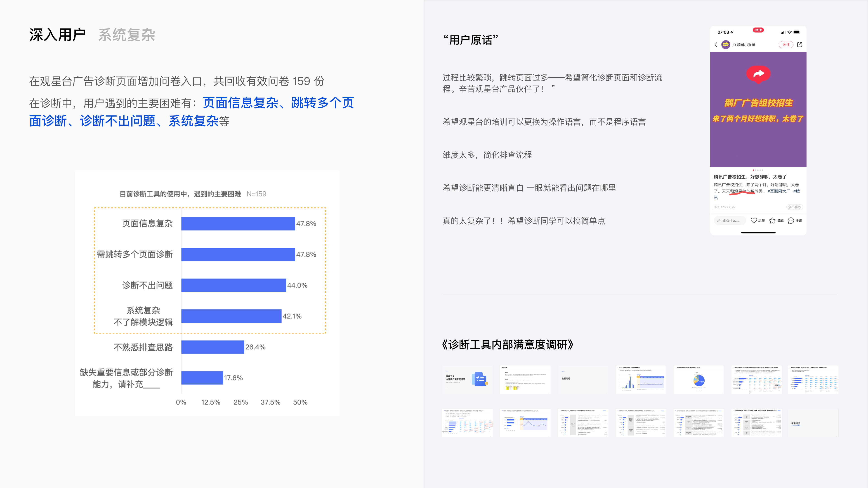Click the blue highlighted text 页面信息复杂、跳转多个页

pyautogui.click(x=278, y=103)
